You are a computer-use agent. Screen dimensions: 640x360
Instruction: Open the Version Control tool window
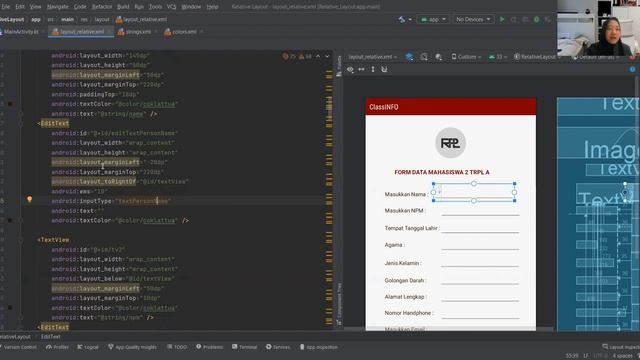click(x=19, y=347)
